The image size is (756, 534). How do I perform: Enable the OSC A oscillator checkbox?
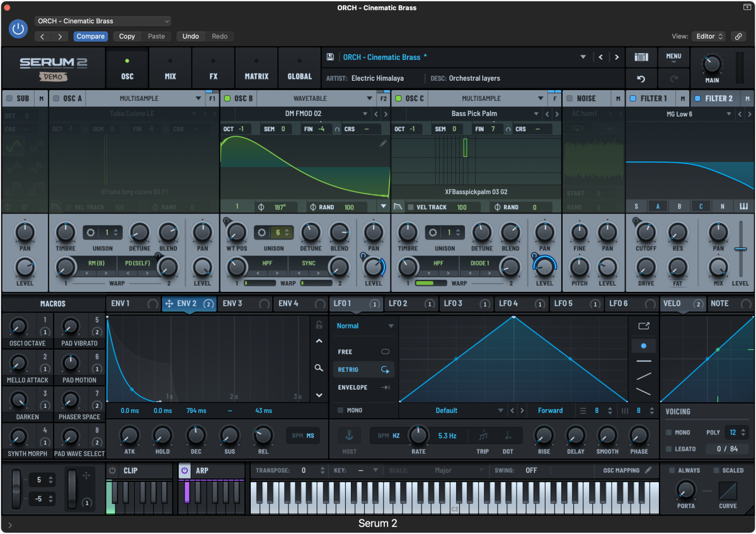56,98
